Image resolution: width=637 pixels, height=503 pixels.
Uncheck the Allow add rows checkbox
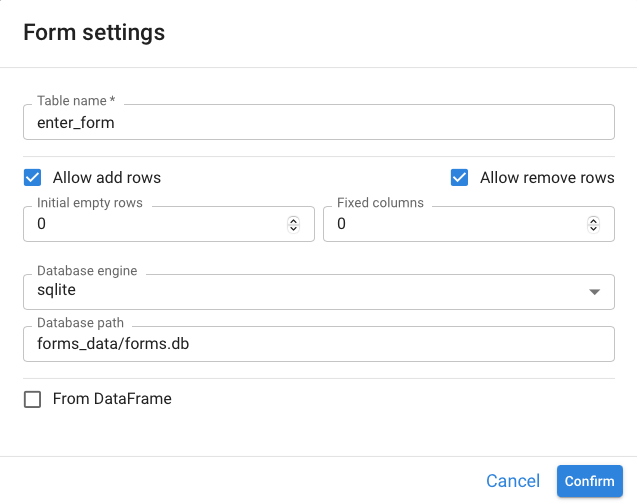point(32,178)
